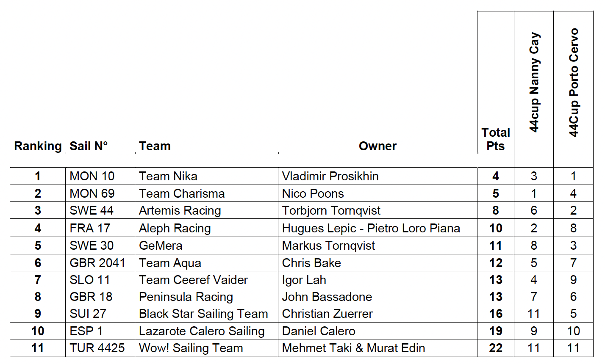Image resolution: width=605 pixels, height=364 pixels.
Task: Select the Team Ceeref Vaider cell
Action: click(x=193, y=280)
